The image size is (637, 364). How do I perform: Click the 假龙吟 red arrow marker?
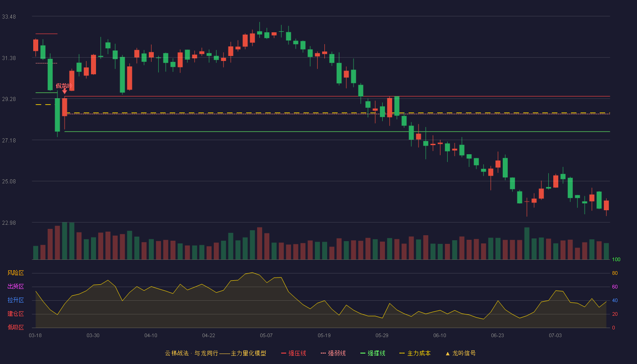coord(64,91)
